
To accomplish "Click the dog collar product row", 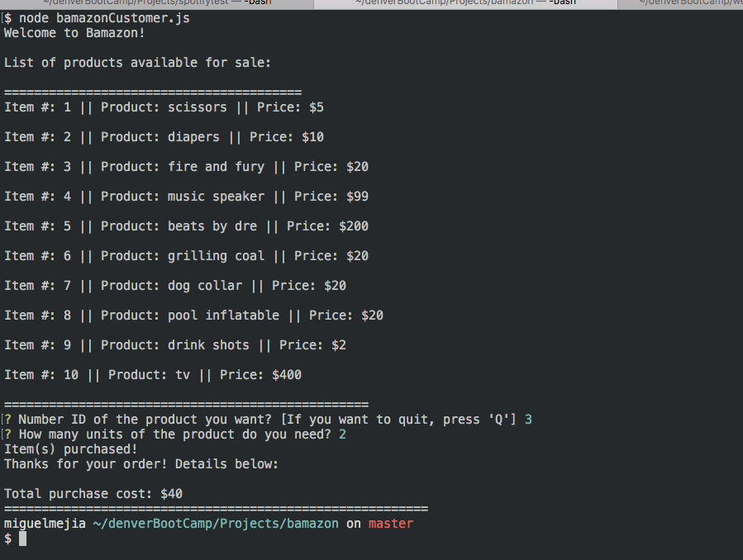I will click(175, 286).
